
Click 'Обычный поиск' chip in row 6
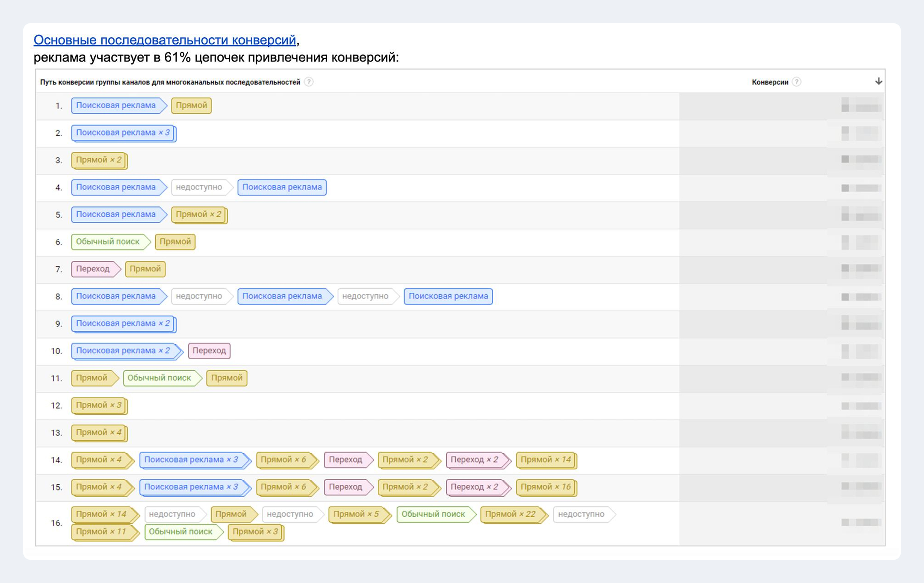click(x=108, y=242)
